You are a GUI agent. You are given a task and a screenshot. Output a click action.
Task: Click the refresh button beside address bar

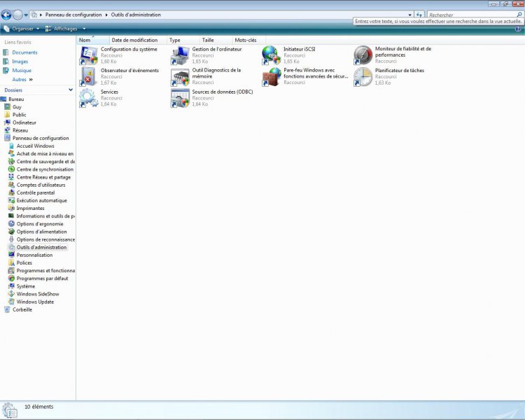click(x=419, y=15)
